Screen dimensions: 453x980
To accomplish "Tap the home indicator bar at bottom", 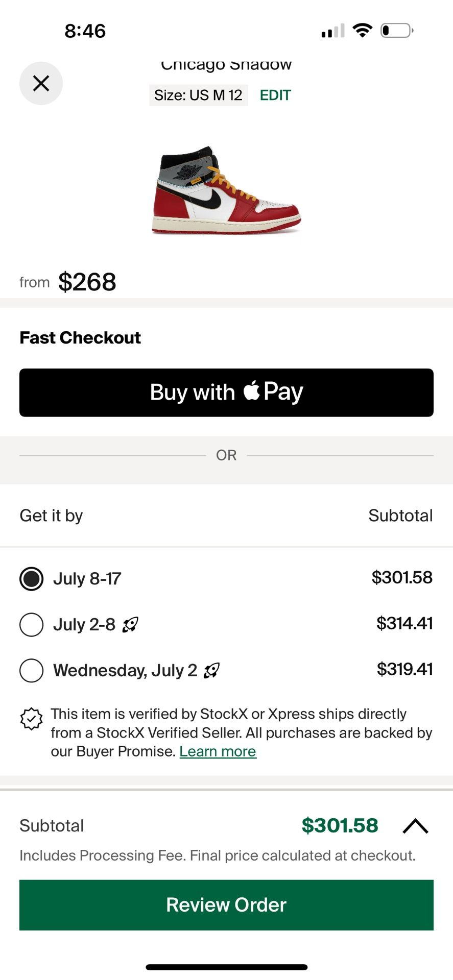I will [x=226, y=967].
